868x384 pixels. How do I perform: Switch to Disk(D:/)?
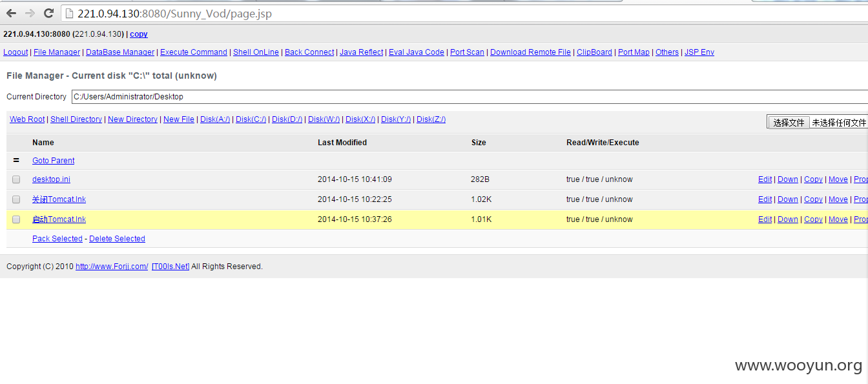click(x=287, y=119)
